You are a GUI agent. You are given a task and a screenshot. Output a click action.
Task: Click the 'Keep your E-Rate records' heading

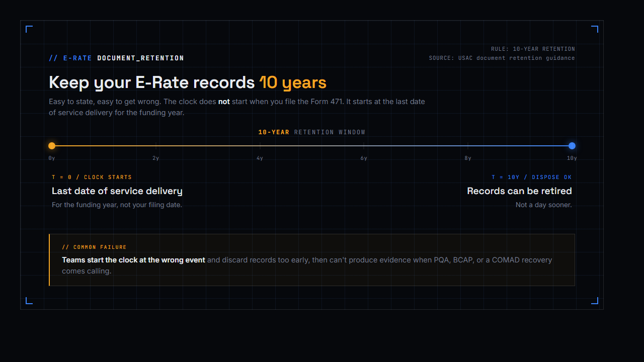tap(152, 82)
